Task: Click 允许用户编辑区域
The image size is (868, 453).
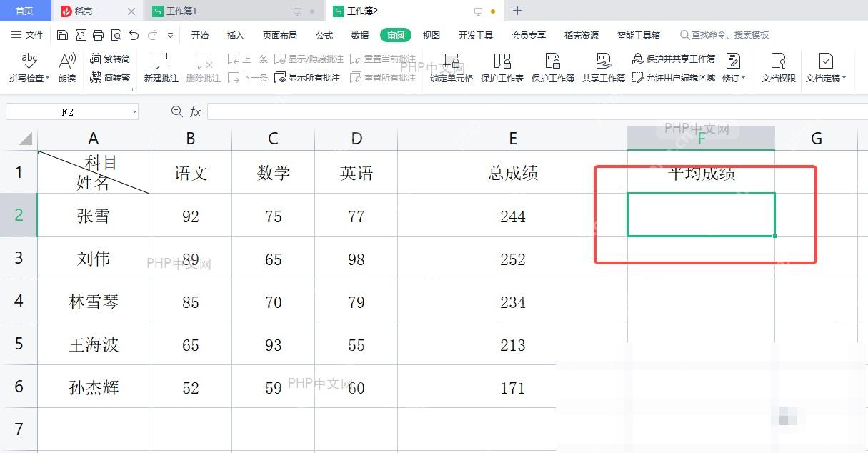Action: pos(674,77)
